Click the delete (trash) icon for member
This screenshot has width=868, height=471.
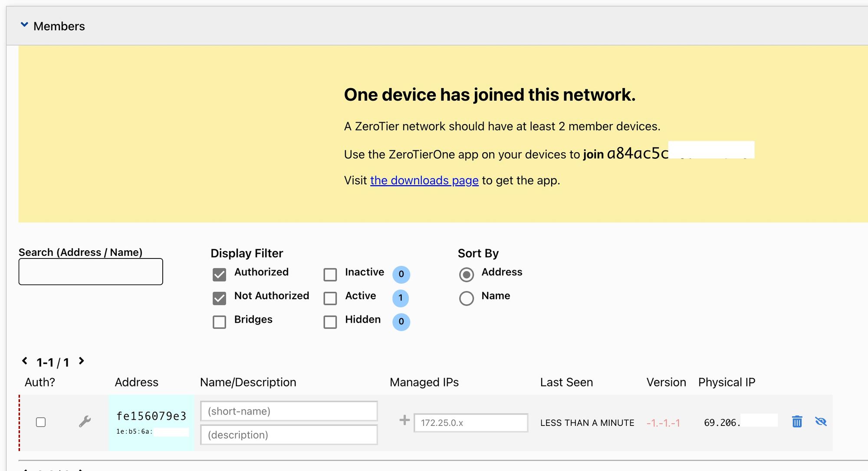[x=797, y=422]
